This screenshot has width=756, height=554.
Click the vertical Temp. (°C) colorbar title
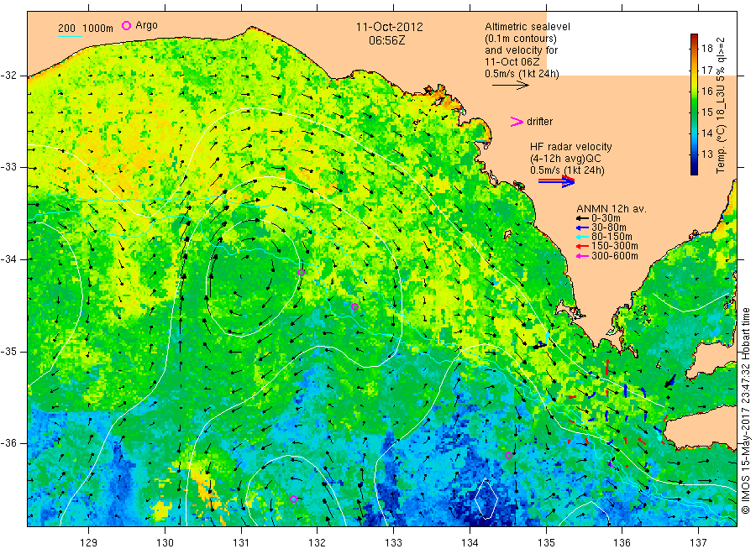coord(721,106)
